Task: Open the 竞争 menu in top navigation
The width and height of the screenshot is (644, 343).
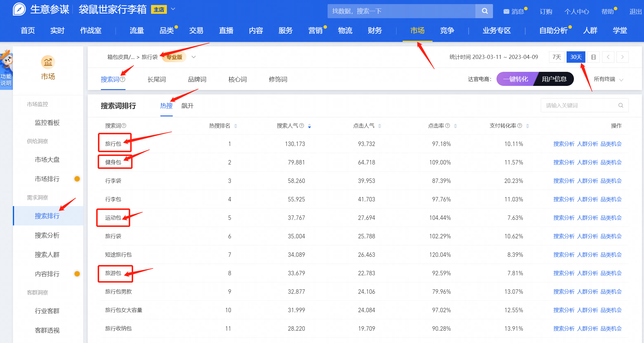Action: 447,30
